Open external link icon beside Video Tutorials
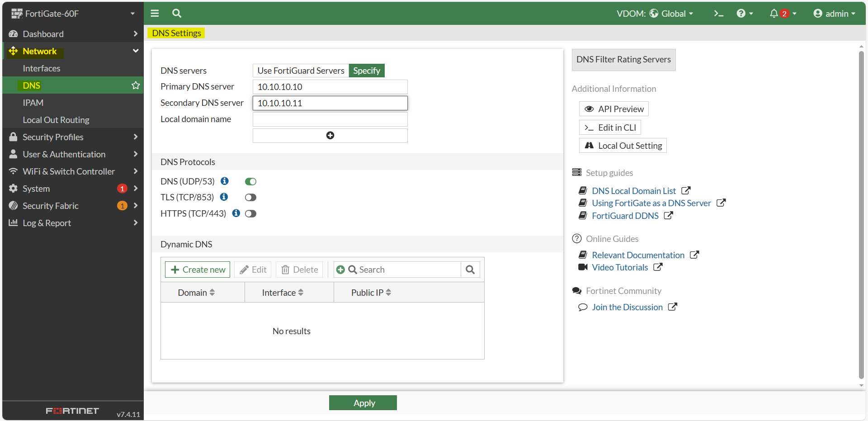 658,267
